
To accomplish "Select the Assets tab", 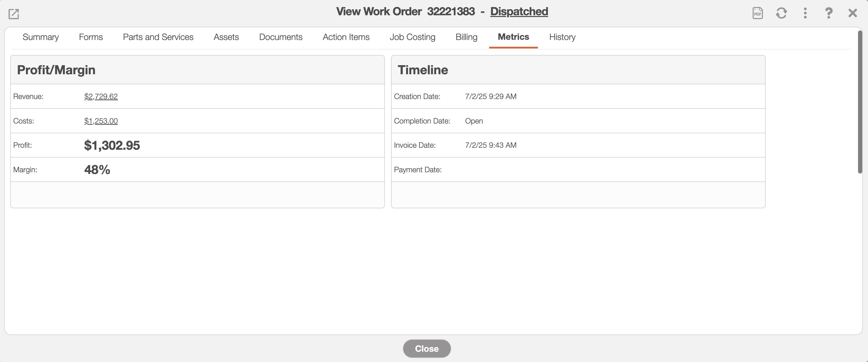I will tap(226, 37).
